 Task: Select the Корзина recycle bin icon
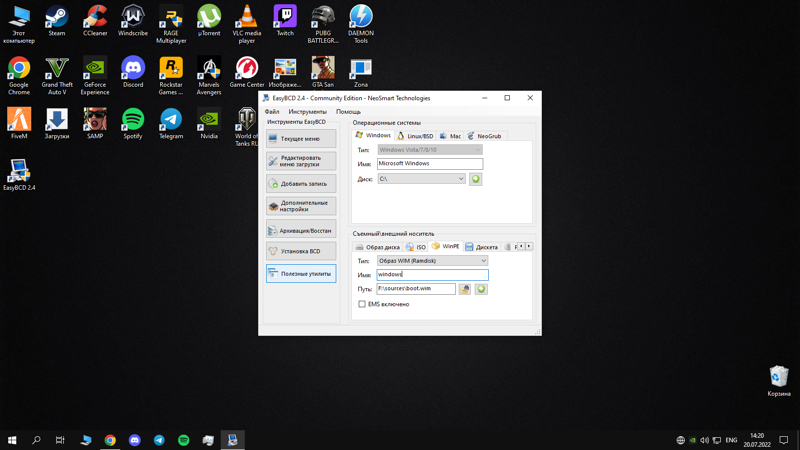coord(779,381)
